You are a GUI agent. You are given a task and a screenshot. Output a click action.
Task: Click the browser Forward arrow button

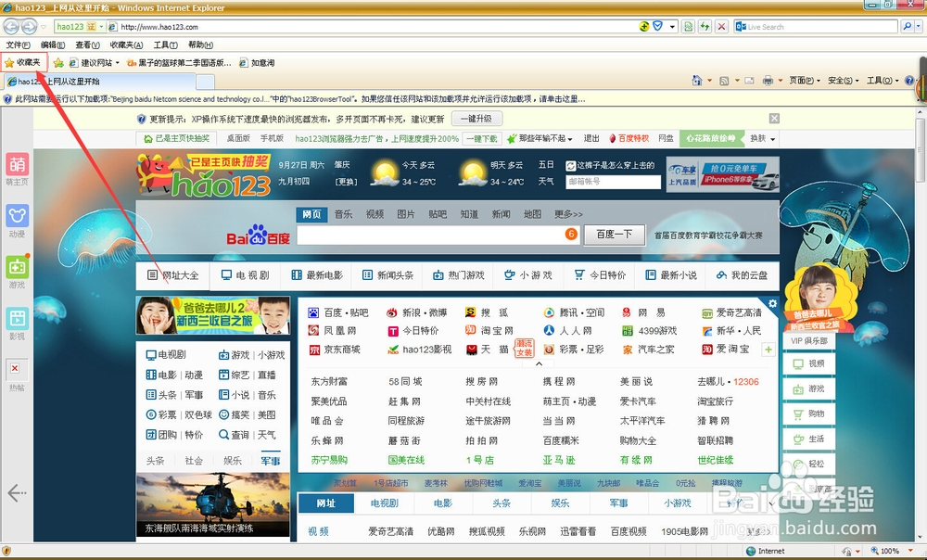point(29,27)
